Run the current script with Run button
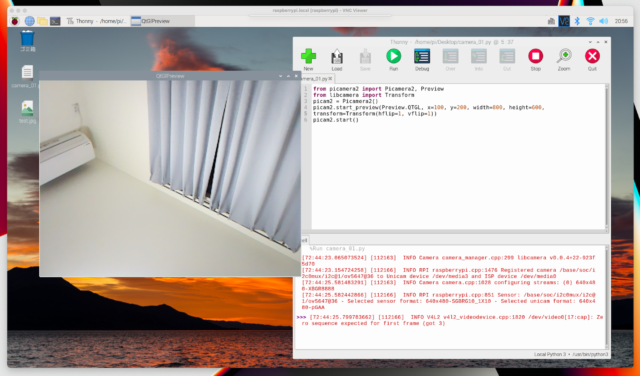 click(393, 60)
